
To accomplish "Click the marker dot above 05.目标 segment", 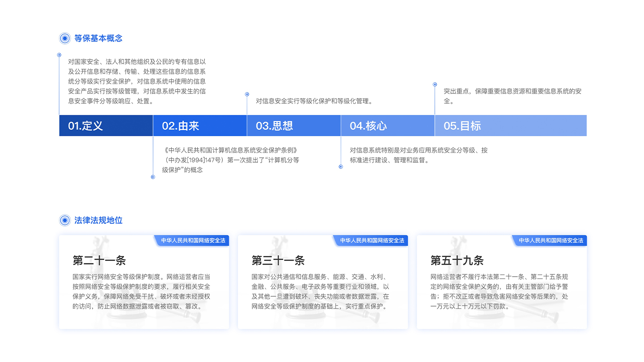I will pos(435,84).
